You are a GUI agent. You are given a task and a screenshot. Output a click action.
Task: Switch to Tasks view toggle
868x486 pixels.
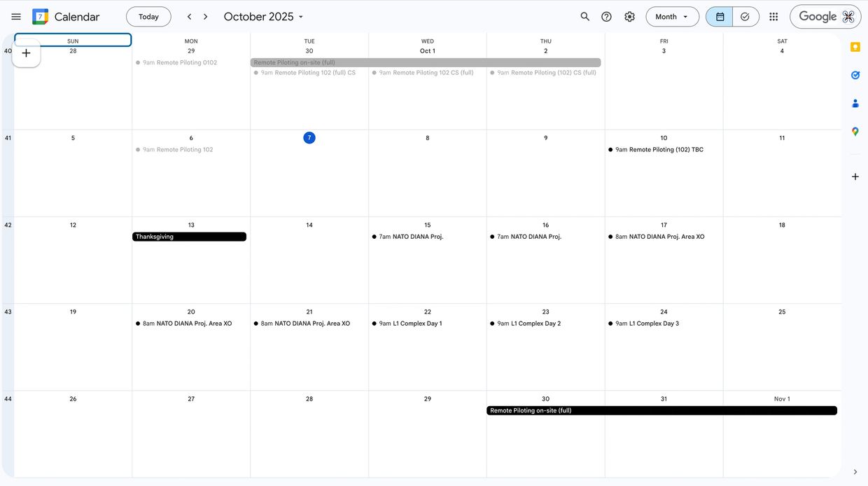745,17
